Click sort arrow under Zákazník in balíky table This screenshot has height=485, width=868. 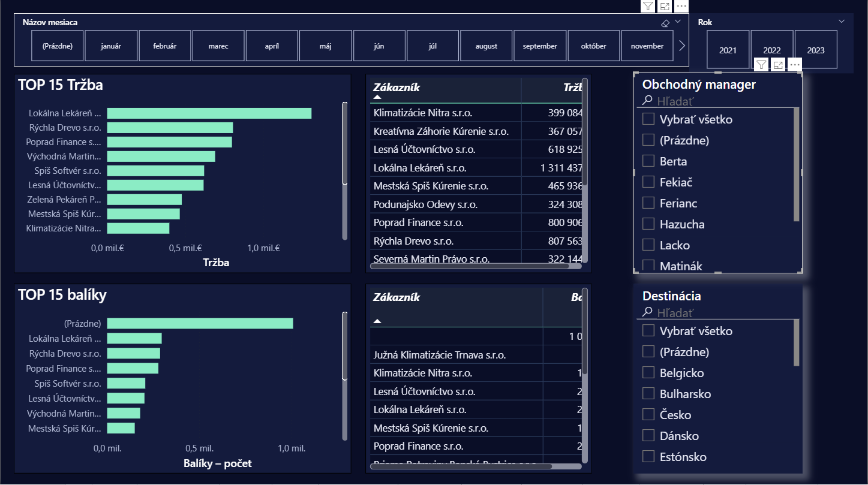point(377,321)
